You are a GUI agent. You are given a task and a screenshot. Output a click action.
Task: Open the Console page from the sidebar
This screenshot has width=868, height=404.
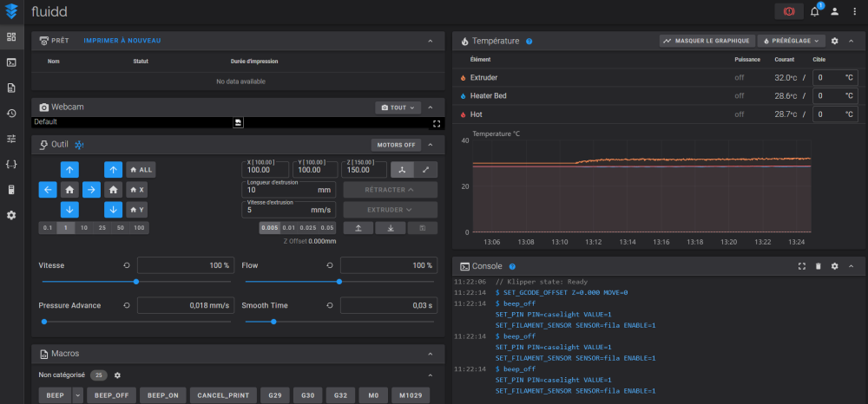coord(11,62)
